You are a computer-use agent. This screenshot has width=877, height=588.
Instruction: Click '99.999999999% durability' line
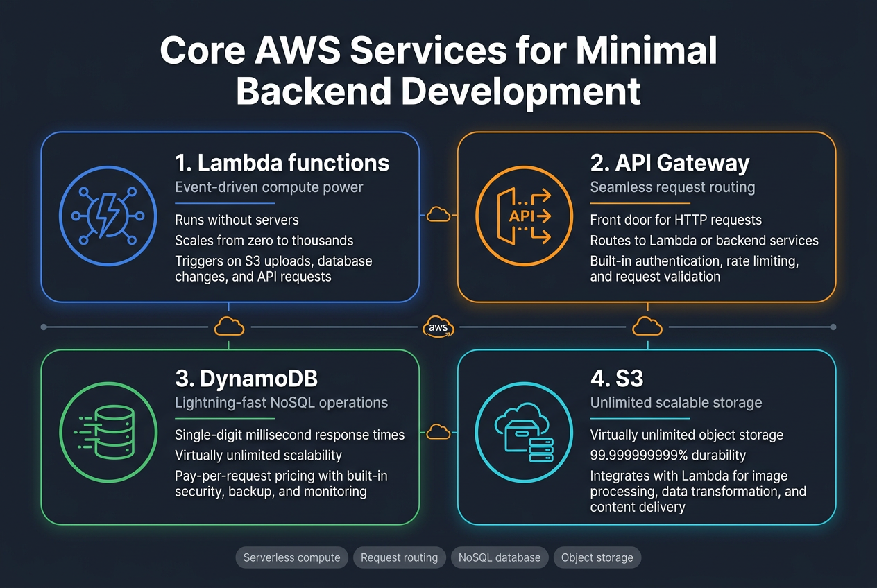pos(668,456)
